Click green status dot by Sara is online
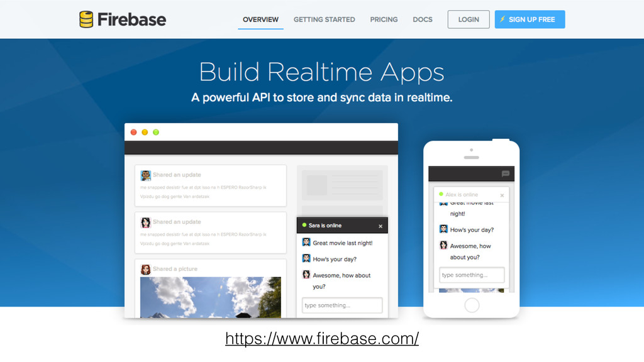 [x=304, y=225]
